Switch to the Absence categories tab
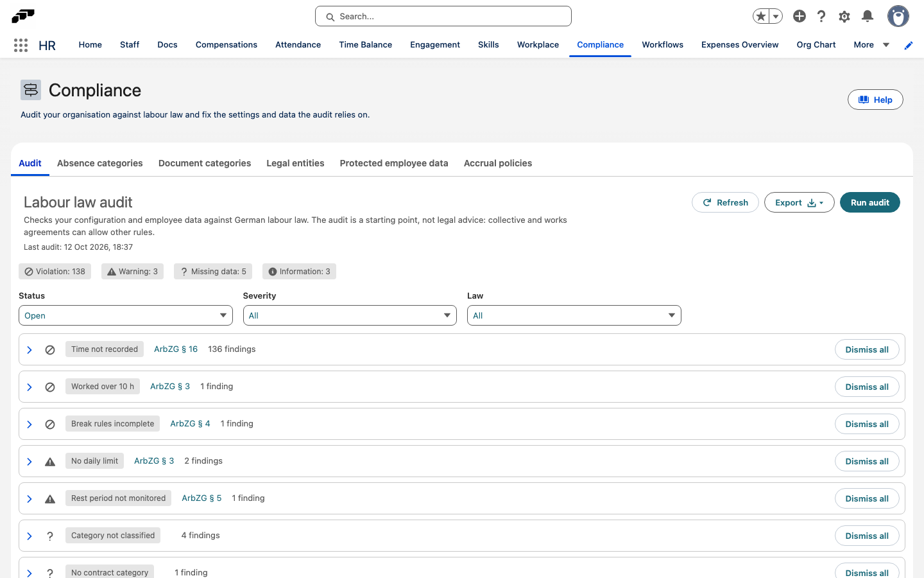The image size is (924, 578). pos(100,163)
